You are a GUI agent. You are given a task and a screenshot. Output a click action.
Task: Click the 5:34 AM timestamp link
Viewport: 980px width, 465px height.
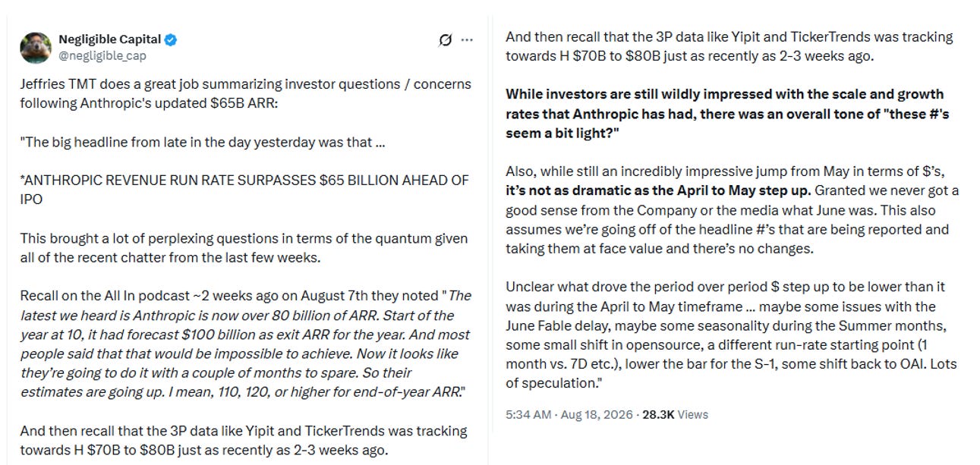click(x=528, y=414)
